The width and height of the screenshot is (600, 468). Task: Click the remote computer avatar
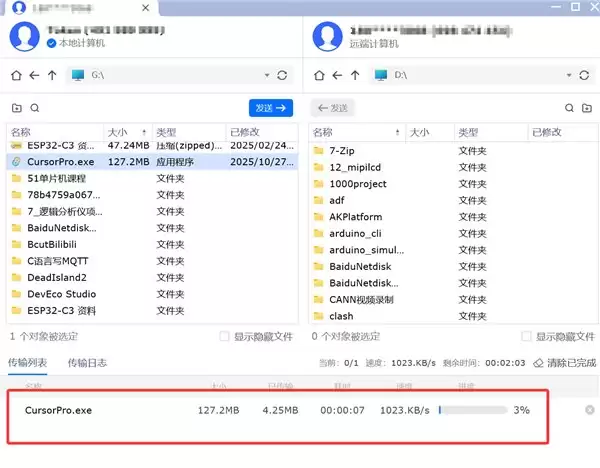pyautogui.click(x=328, y=36)
